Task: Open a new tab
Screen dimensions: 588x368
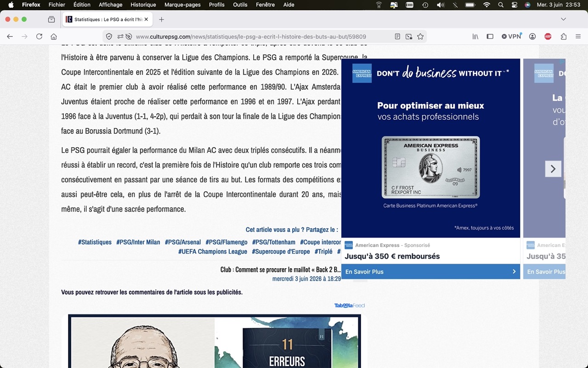Action: (161, 19)
